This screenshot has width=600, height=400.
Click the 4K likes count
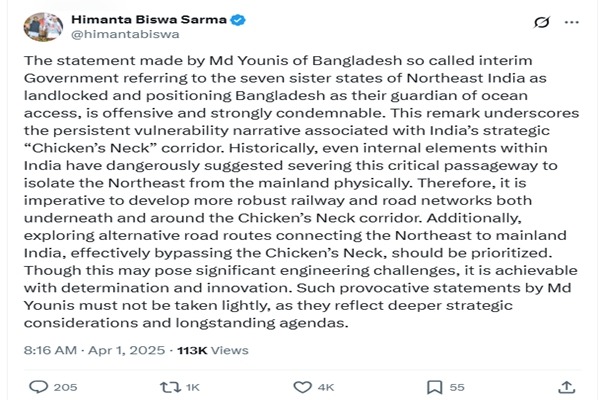point(328,387)
